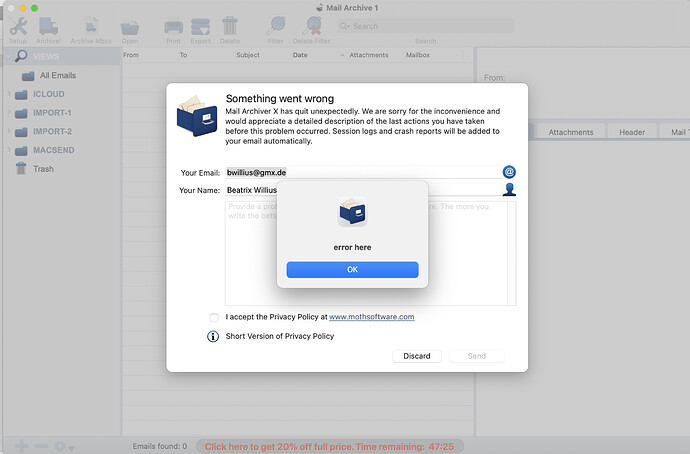The image size is (690, 454).
Task: Click the Delete Filter toolbar icon
Action: pos(312,26)
